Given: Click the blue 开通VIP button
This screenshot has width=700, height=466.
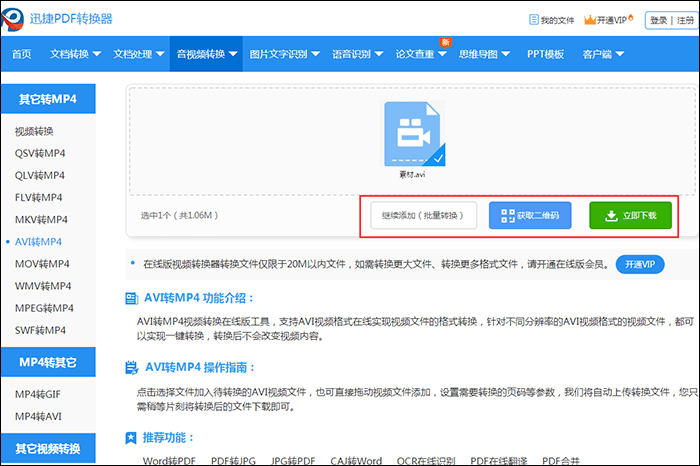Looking at the screenshot, I should pyautogui.click(x=638, y=264).
